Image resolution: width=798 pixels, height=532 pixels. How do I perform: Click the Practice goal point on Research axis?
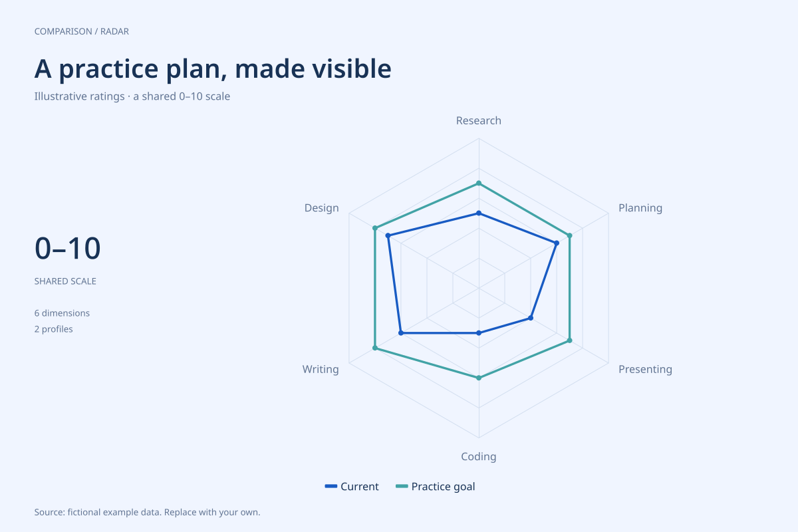tap(479, 184)
